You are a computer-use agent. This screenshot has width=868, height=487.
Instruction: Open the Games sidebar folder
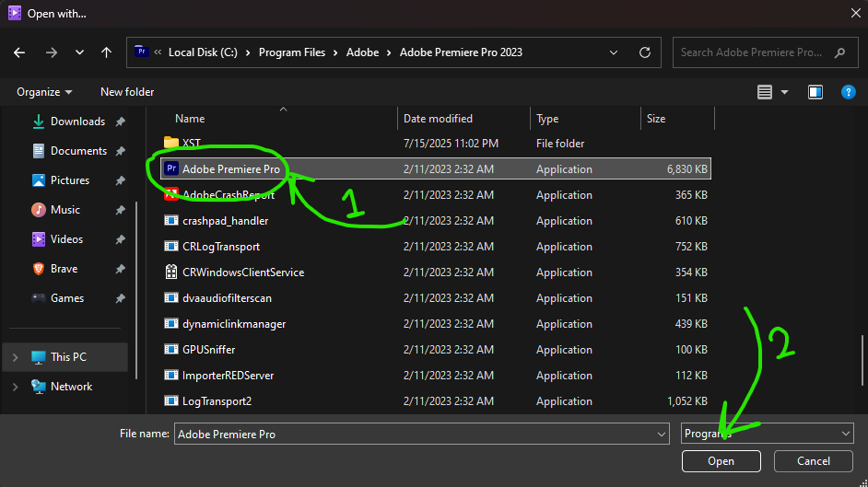coord(67,298)
